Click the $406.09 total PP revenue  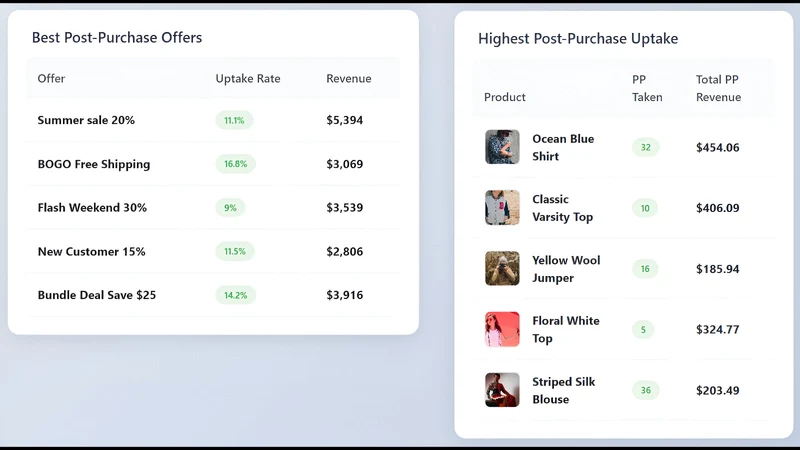[x=717, y=208]
